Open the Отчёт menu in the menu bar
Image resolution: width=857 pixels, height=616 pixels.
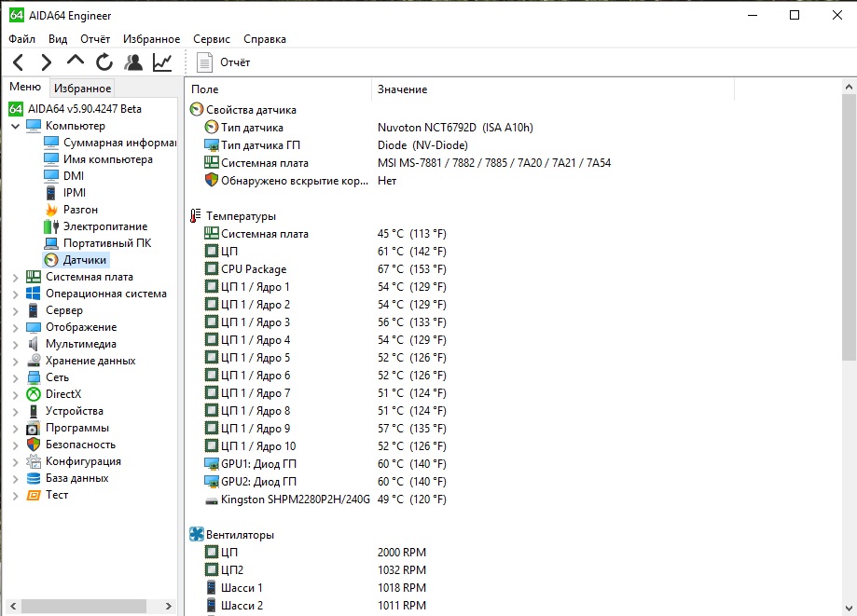pyautogui.click(x=95, y=39)
